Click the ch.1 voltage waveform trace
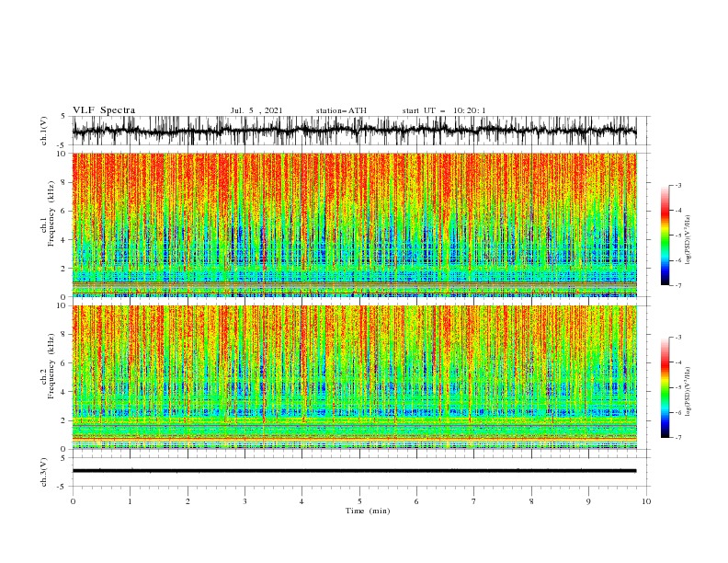 pos(354,131)
